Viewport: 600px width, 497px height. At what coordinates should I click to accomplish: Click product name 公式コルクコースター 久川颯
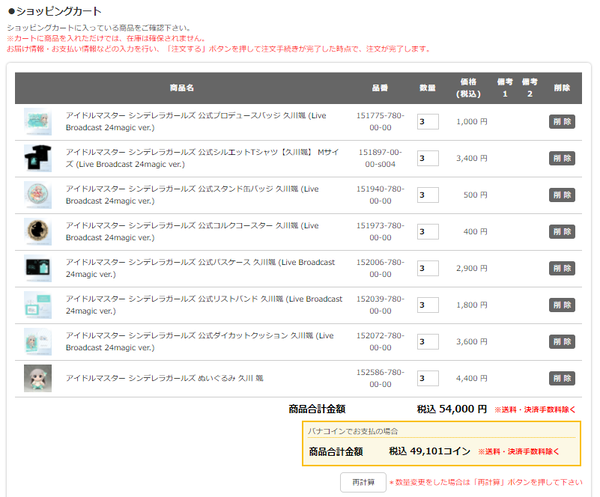(x=192, y=232)
